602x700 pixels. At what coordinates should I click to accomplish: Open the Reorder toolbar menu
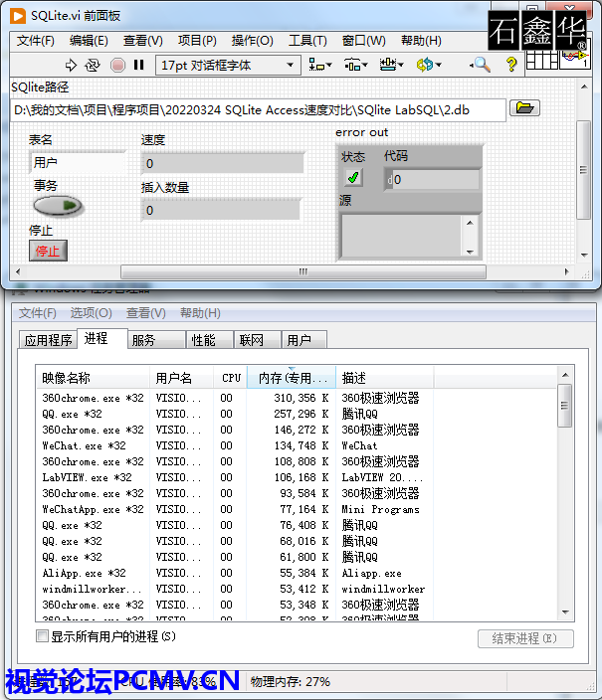click(429, 66)
